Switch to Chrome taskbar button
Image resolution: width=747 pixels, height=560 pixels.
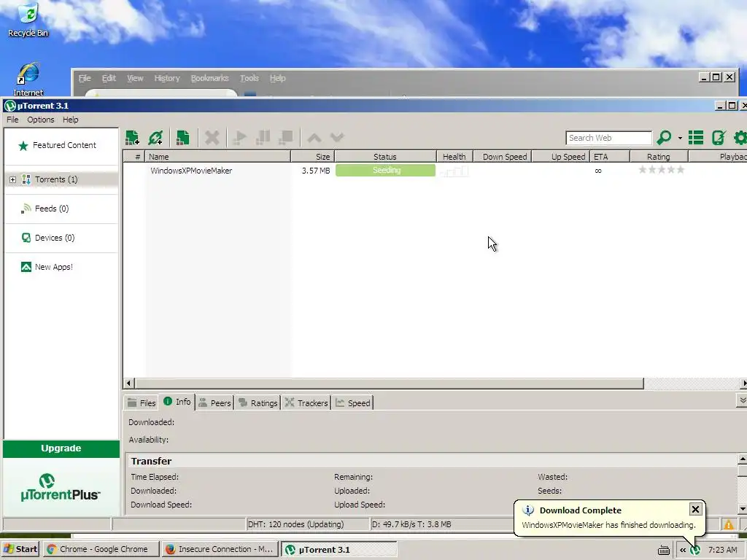101,549
